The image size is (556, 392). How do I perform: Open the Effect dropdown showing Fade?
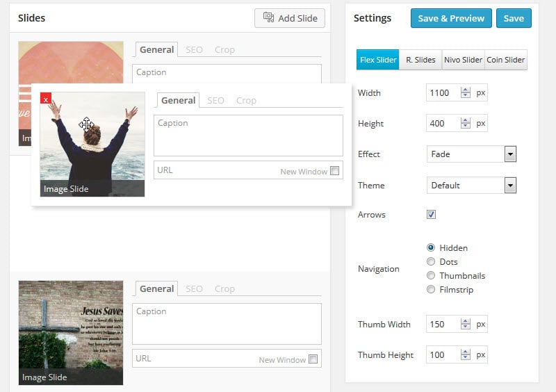[x=471, y=154]
